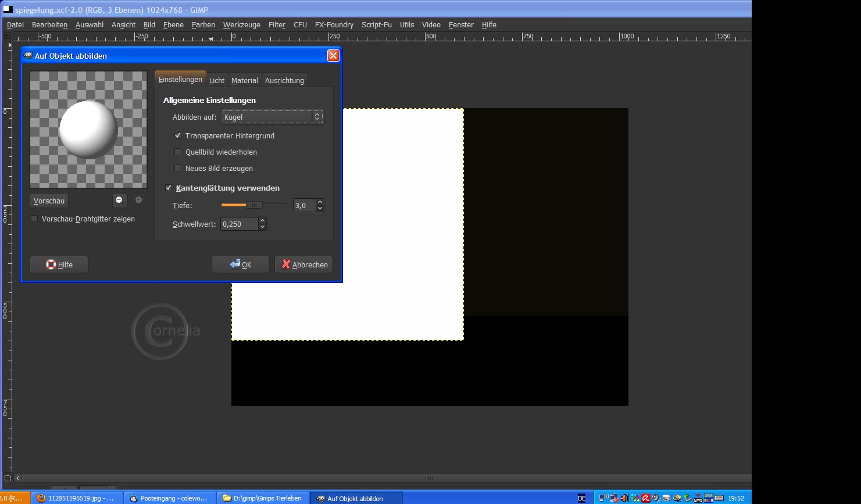Zoom in the preview with plus icon

138,200
